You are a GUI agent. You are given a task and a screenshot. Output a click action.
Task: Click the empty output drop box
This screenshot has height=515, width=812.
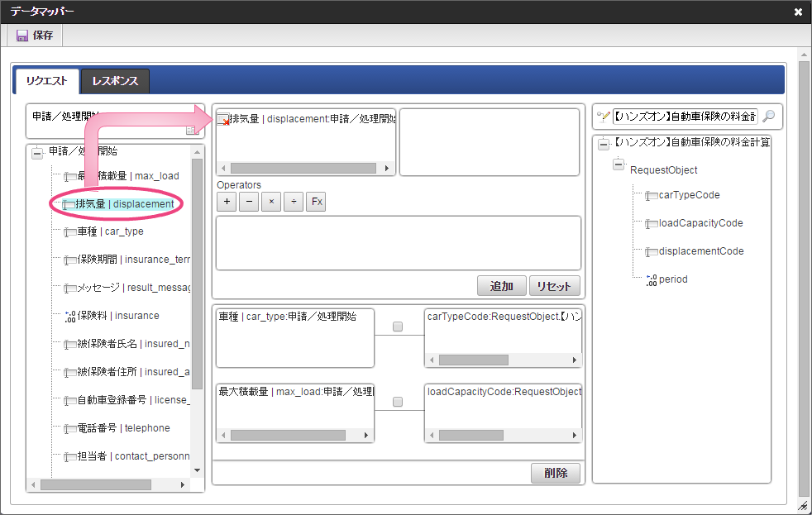pyautogui.click(x=490, y=142)
